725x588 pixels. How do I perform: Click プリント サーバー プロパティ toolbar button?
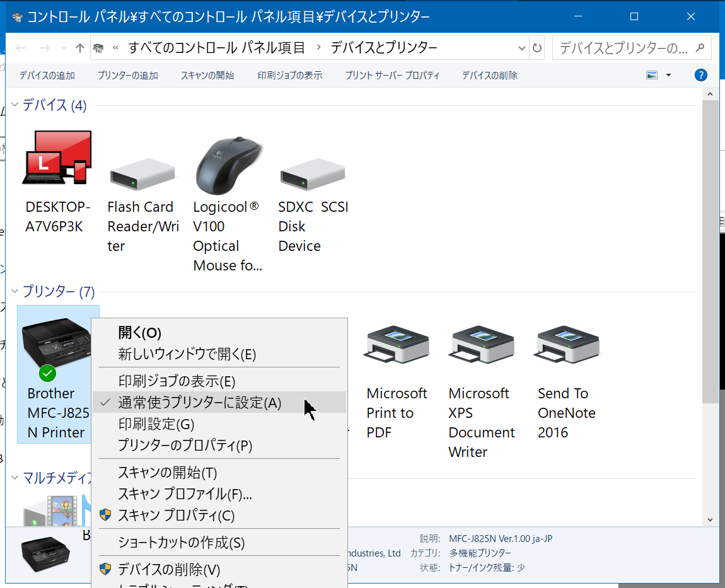[392, 76]
